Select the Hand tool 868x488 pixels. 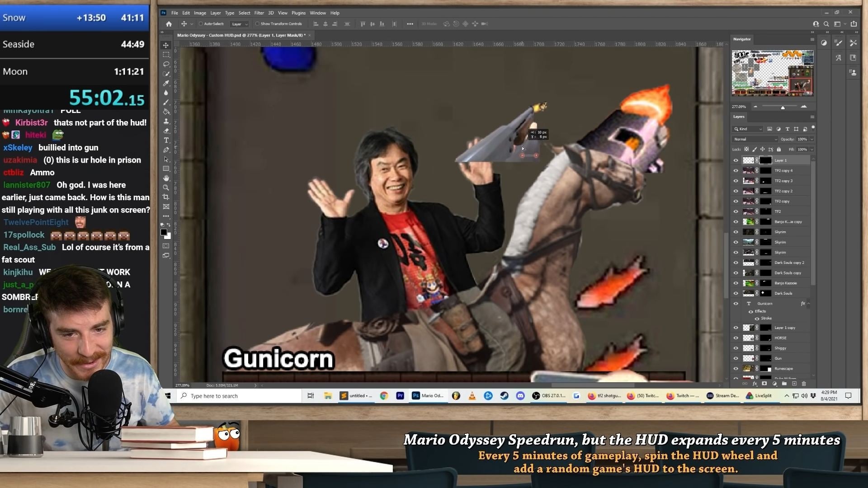(x=166, y=177)
